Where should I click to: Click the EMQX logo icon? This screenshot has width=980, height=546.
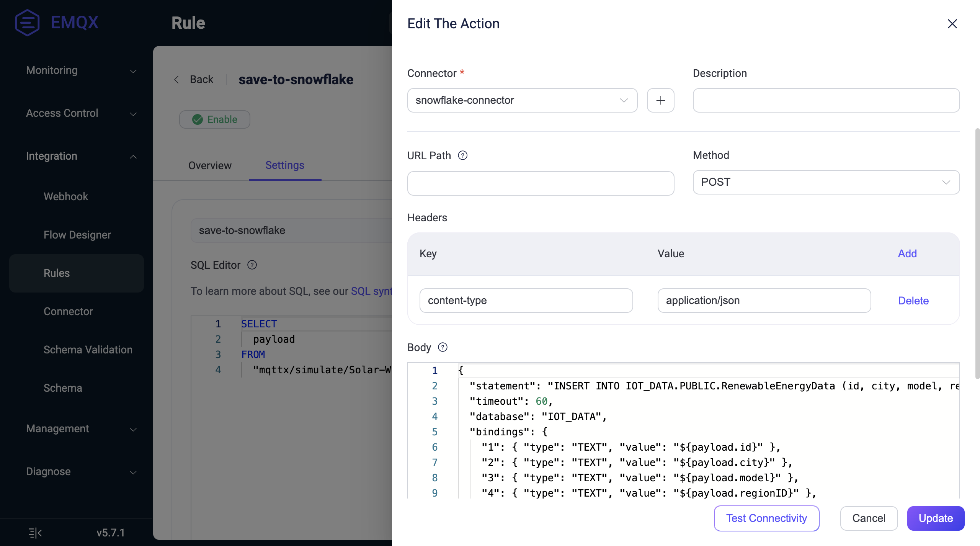tap(27, 21)
